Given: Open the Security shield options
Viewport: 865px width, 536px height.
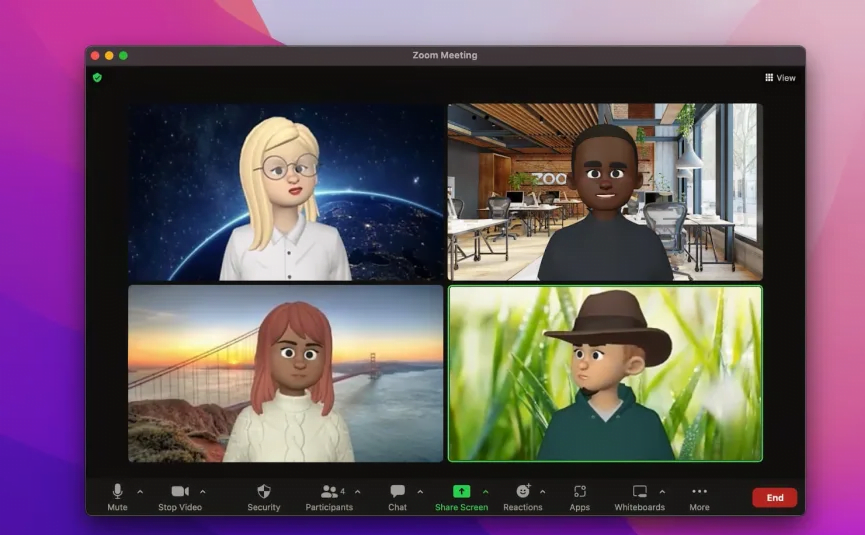Looking at the screenshot, I should tap(264, 492).
